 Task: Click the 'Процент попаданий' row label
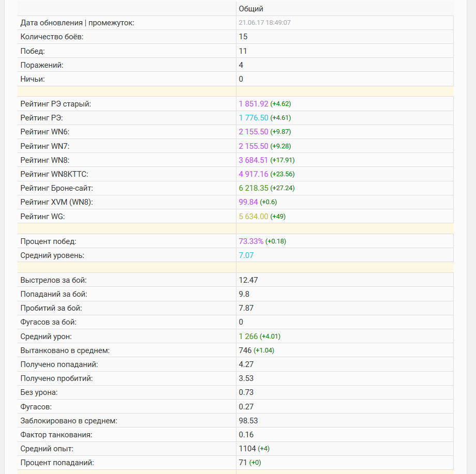pos(57,463)
